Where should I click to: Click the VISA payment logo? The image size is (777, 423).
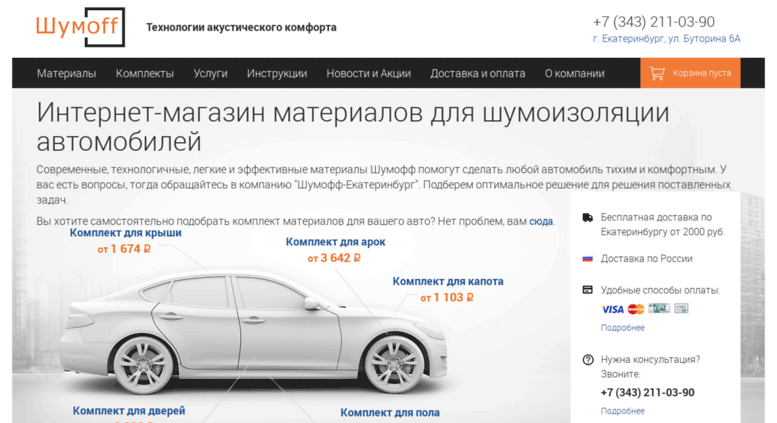pos(612,309)
